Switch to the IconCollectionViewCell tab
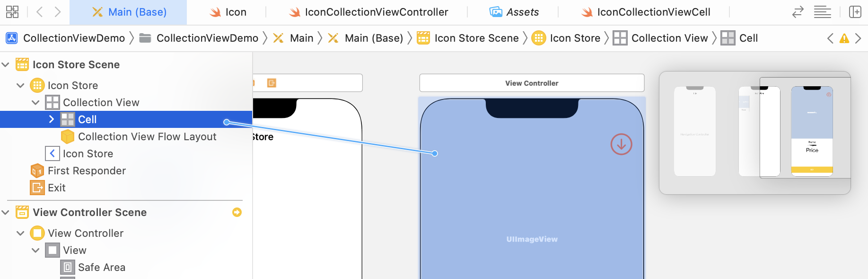The width and height of the screenshot is (868, 279). [x=646, y=12]
